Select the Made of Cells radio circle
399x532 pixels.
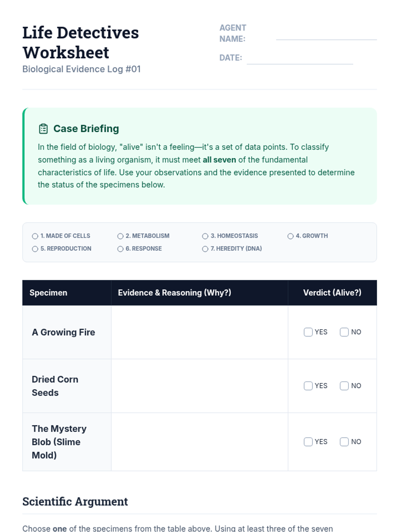pos(35,236)
